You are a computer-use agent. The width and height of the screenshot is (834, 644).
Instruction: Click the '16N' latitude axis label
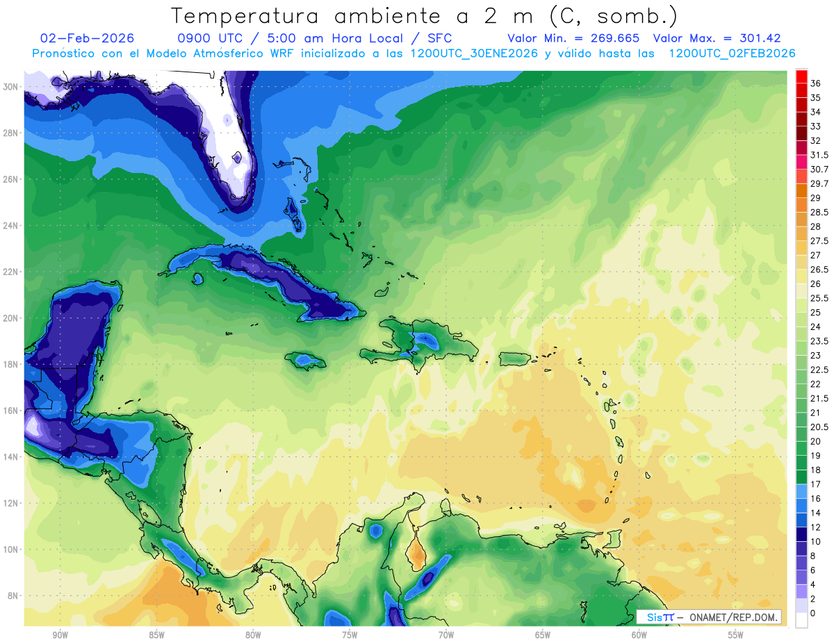click(10, 411)
